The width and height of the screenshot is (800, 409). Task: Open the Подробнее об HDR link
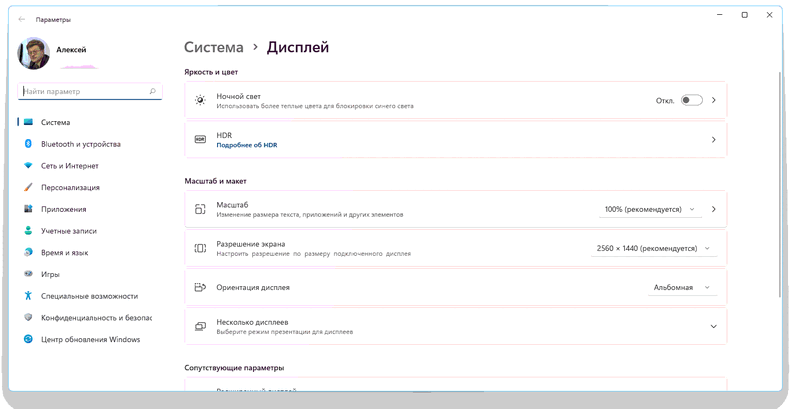click(x=247, y=145)
